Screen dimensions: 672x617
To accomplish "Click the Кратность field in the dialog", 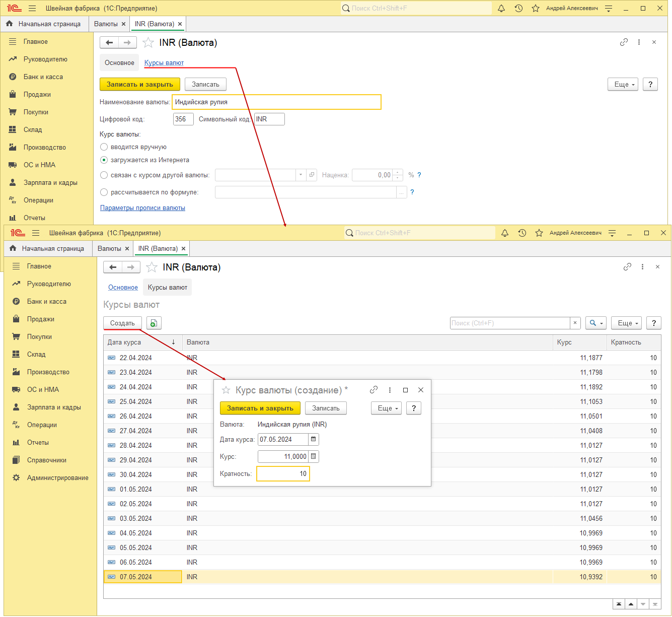I will tap(283, 473).
